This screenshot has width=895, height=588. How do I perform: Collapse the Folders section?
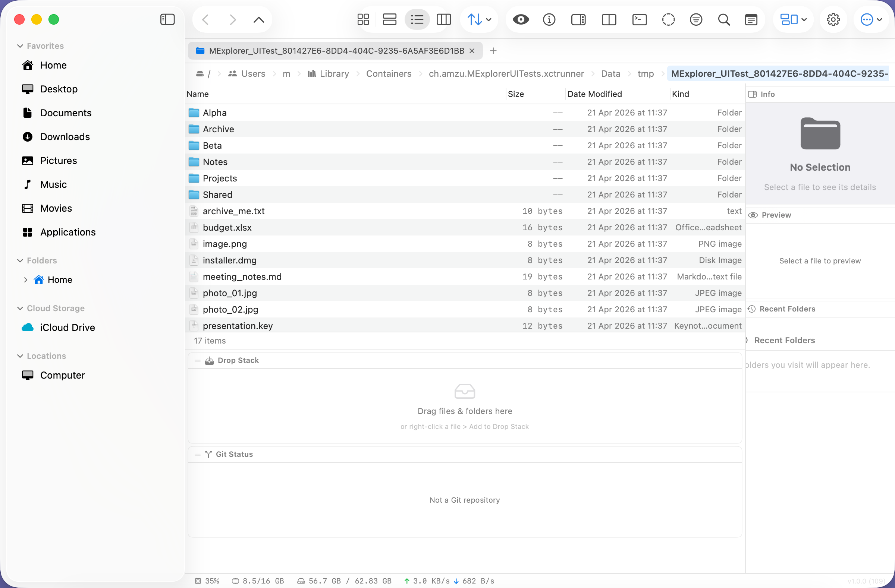click(x=20, y=261)
